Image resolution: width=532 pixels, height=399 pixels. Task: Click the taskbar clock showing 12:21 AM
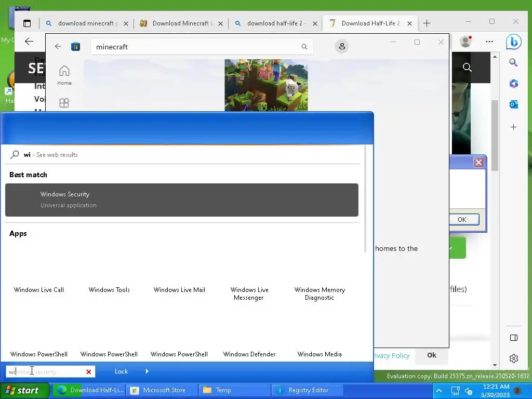tap(495, 391)
